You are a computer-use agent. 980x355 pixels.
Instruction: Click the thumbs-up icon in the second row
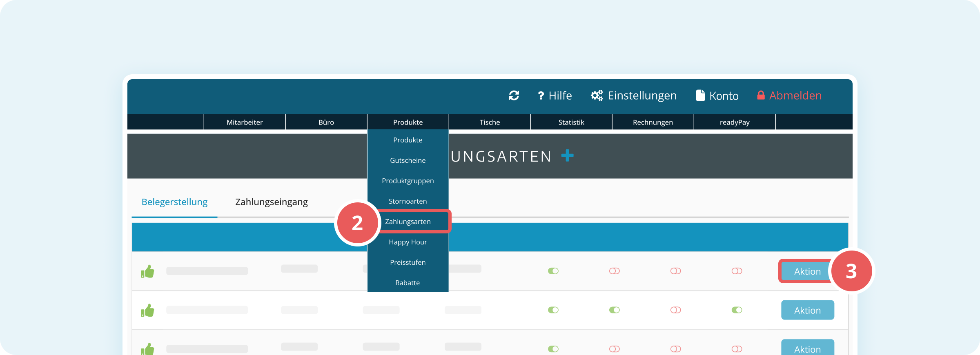(147, 311)
